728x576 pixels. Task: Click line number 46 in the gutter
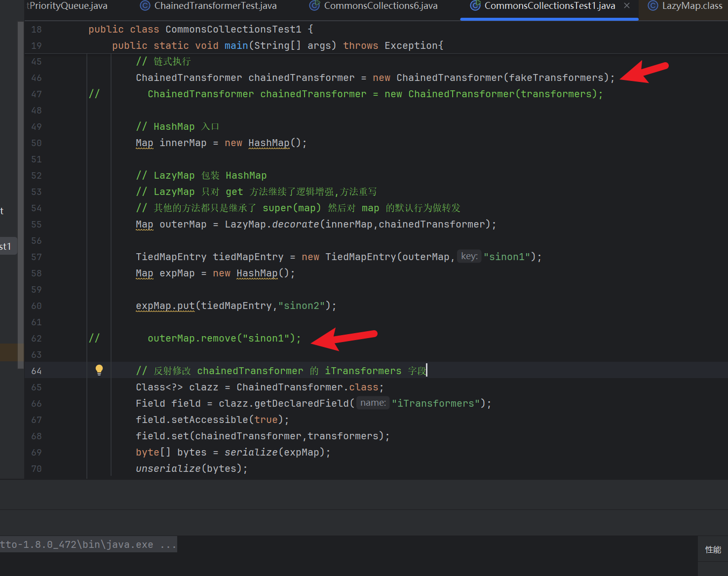[x=37, y=78]
